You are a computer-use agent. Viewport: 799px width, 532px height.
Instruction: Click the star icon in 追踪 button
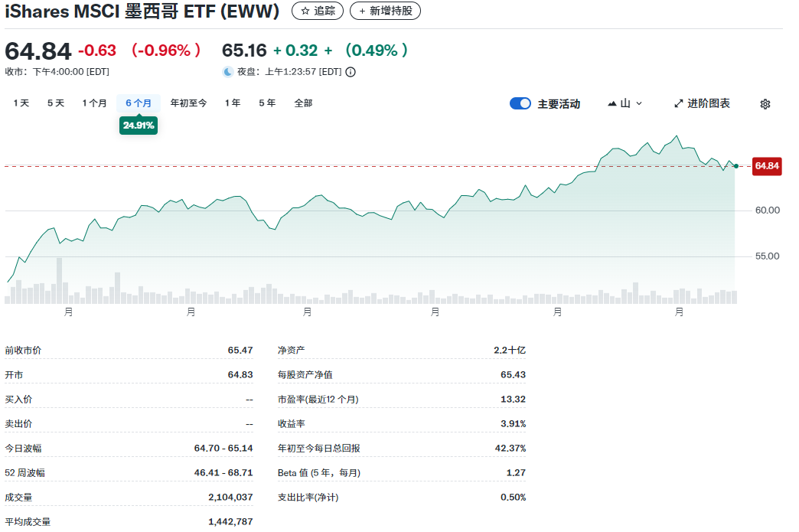305,11
